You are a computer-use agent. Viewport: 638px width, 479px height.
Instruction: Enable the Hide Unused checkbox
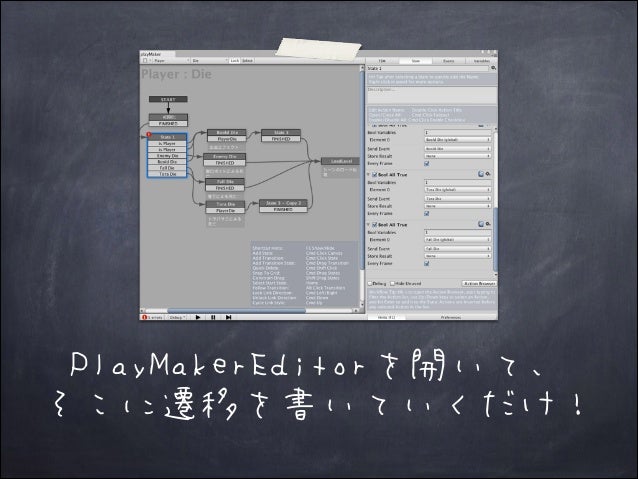(393, 284)
